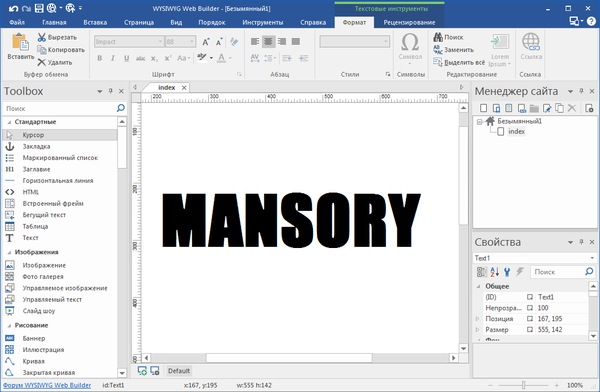Viewport: 600px width, 392px height.
Task: Increase font size with grow icon
Action: point(206,42)
